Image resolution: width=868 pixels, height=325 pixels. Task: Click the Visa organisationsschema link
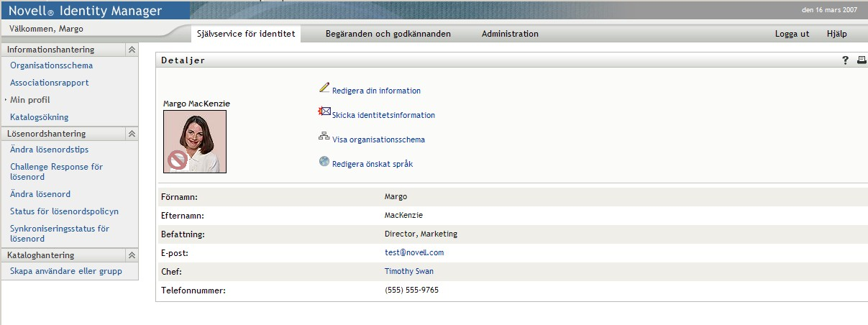pos(378,140)
